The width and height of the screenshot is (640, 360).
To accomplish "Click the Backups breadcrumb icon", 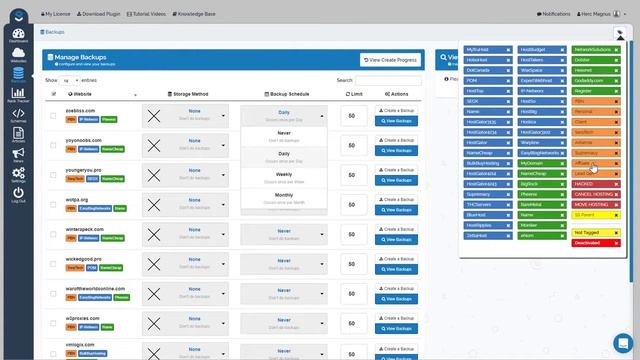I will [42, 32].
